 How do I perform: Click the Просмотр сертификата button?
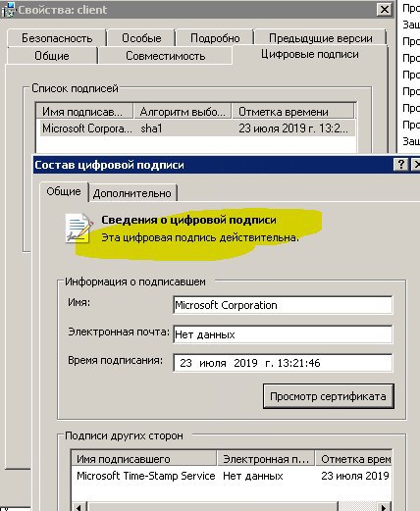(328, 396)
